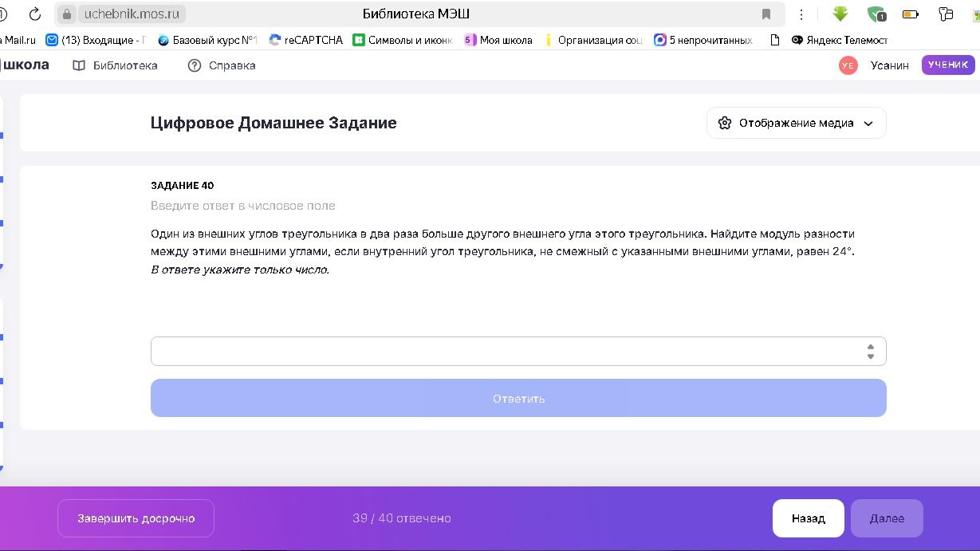Click the Введите ответ в числовое поле hint
Screen dimensions: 980x551
(243, 206)
